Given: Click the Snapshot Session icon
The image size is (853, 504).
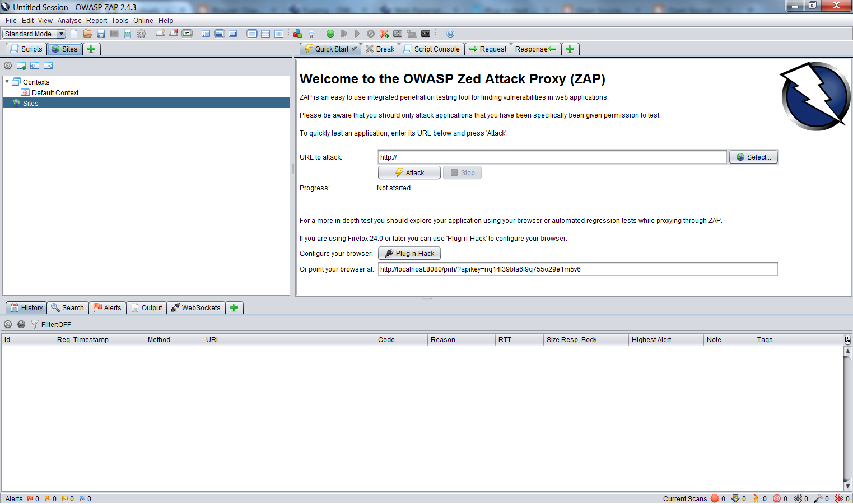Looking at the screenshot, I should [114, 34].
